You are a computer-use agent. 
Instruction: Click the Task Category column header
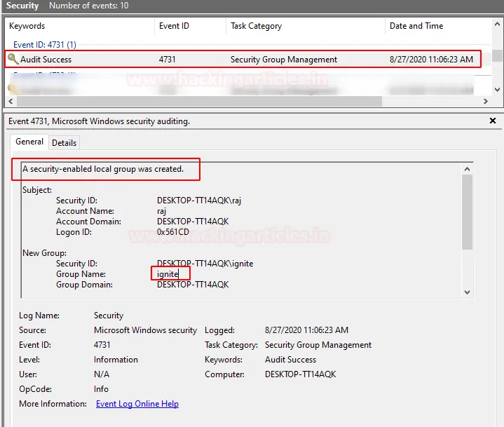coord(256,26)
